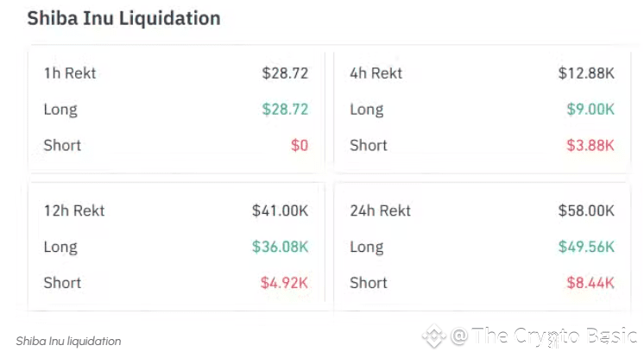Screen dimensions: 644x358
Task: Click the 1h Rekt total $28.72
Action: [x=285, y=73]
